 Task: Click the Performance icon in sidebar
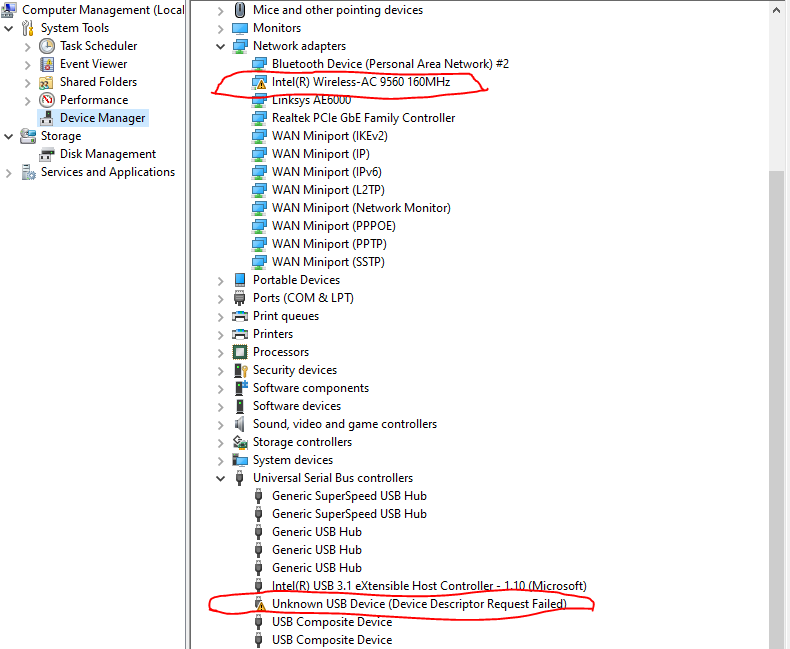[47, 100]
